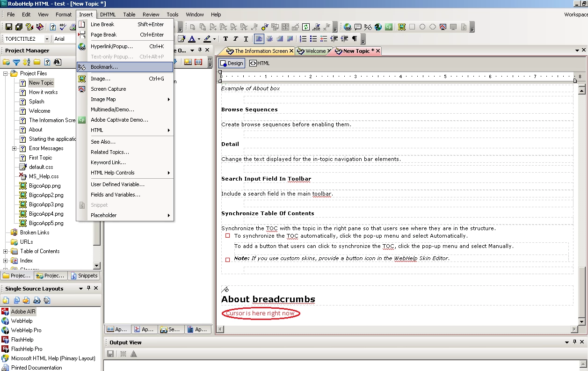Expand the Index node
The height and width of the screenshot is (371, 588).
pyautogui.click(x=5, y=261)
